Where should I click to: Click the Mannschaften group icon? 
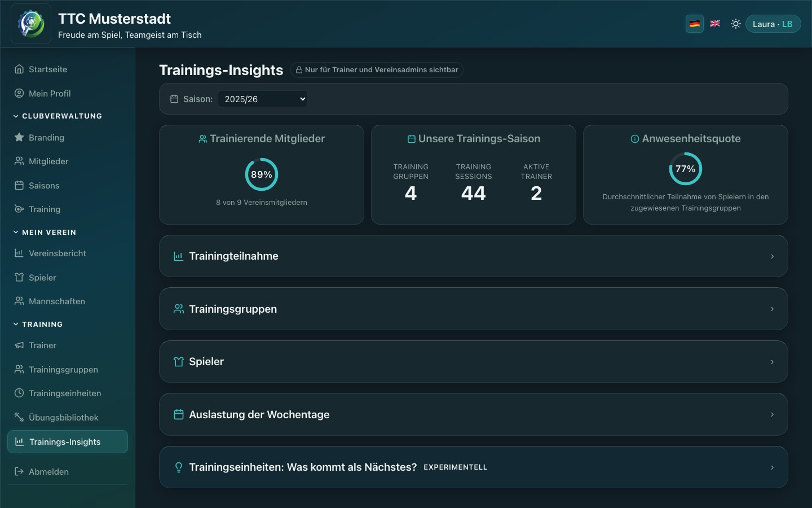coord(19,301)
